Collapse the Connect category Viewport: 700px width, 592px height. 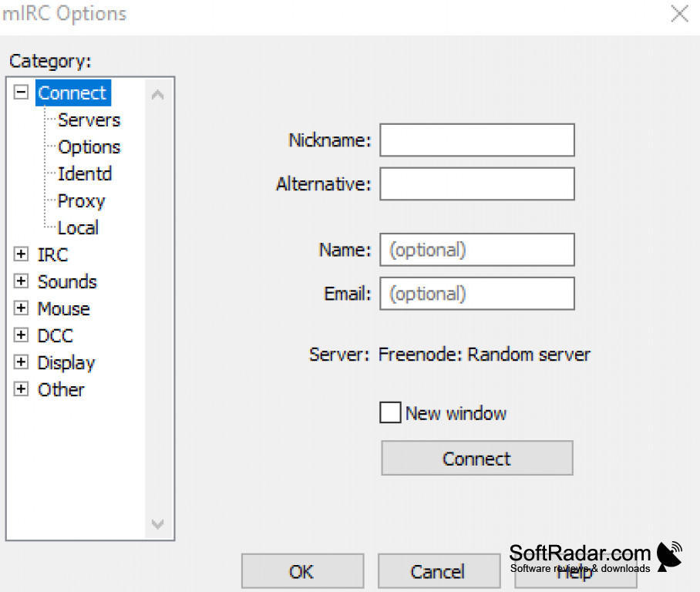click(21, 92)
